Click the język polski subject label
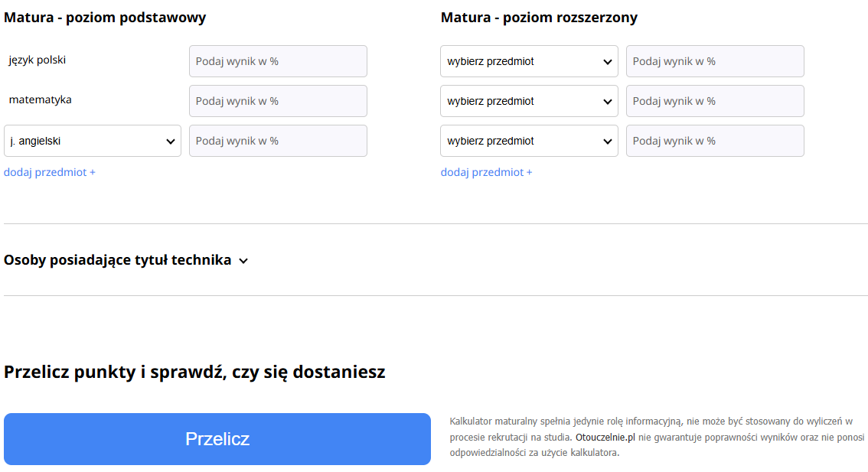The image size is (868, 472). (38, 60)
